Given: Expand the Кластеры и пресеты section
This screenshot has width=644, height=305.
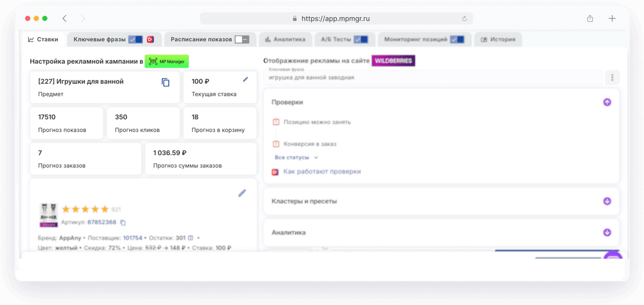Looking at the screenshot, I should 607,201.
